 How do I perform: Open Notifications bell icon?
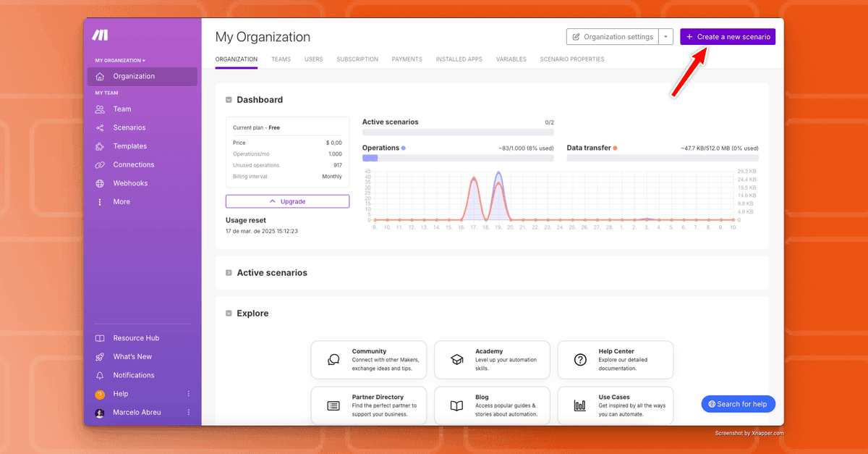[100, 376]
